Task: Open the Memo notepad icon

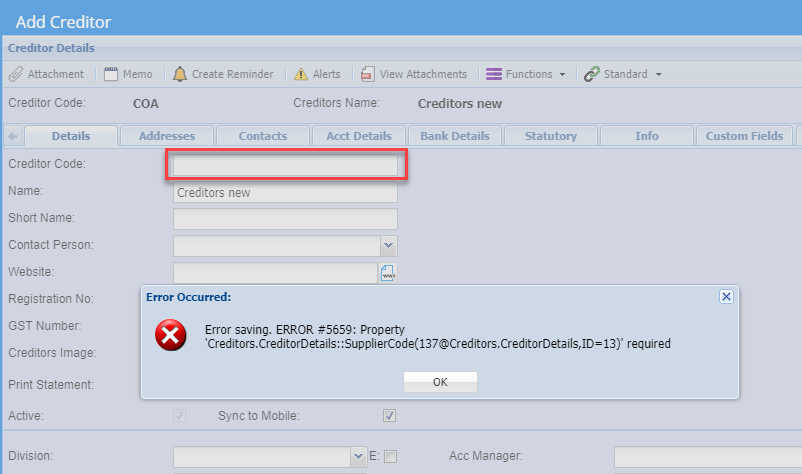Action: pyautogui.click(x=110, y=74)
